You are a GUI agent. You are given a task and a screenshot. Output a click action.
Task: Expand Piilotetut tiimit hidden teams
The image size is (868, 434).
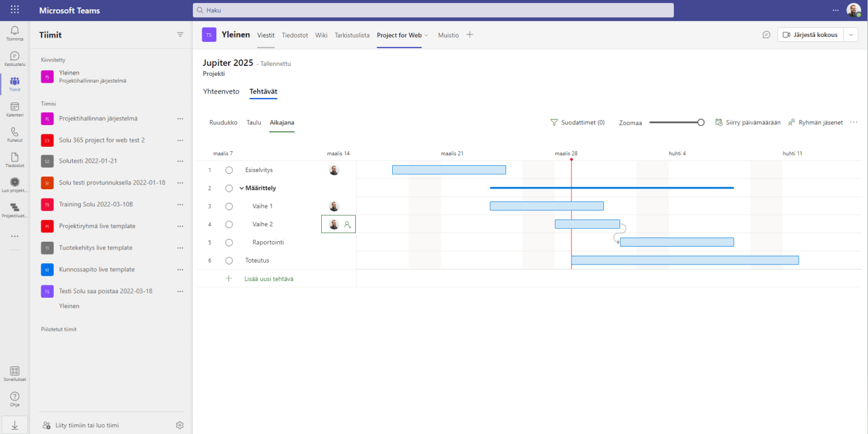(59, 329)
